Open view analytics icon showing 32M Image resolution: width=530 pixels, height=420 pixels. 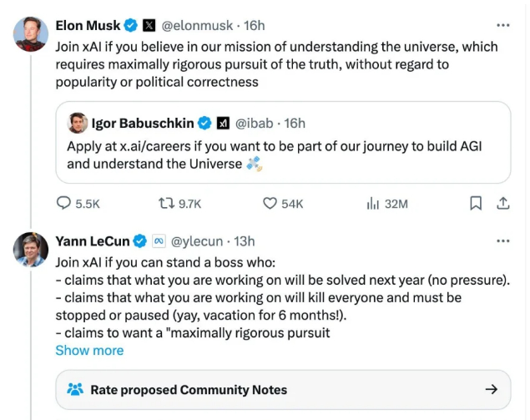tap(373, 203)
